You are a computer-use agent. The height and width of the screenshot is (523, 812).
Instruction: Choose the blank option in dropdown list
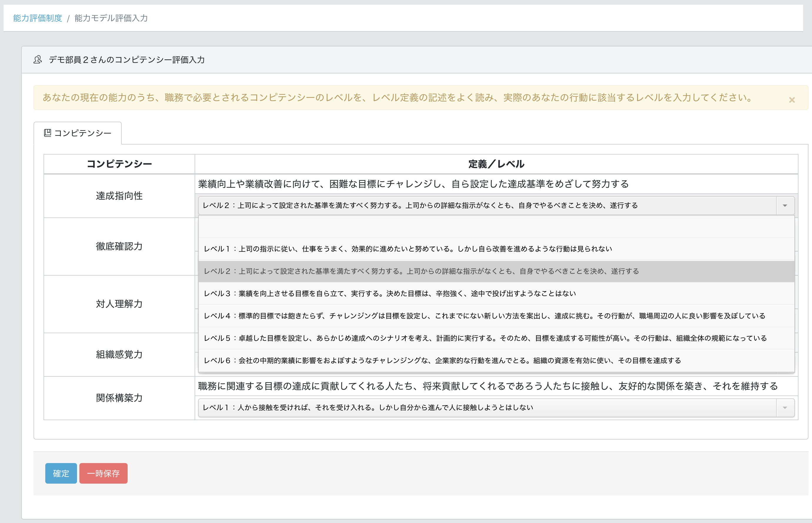[x=496, y=227]
